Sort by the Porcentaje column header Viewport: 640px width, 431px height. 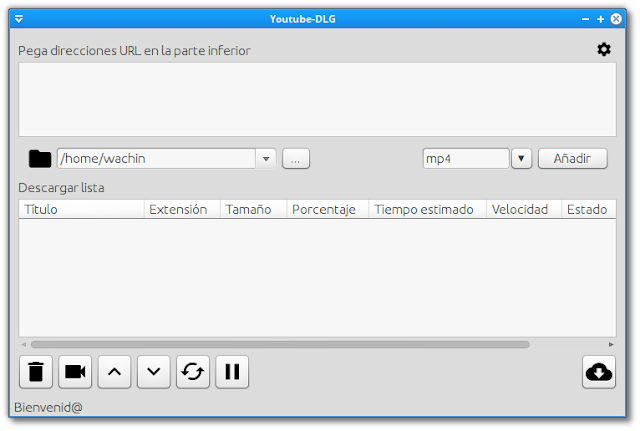coord(328,209)
